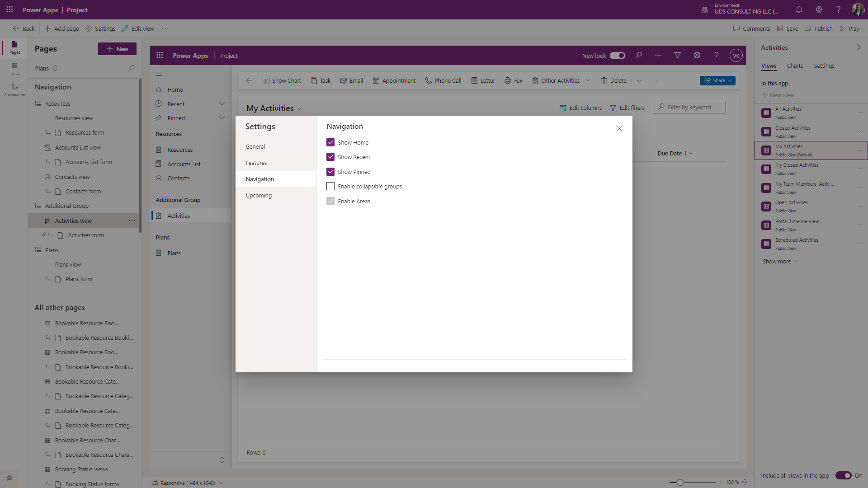Expand Other Activities dropdown arrow

pyautogui.click(x=588, y=80)
